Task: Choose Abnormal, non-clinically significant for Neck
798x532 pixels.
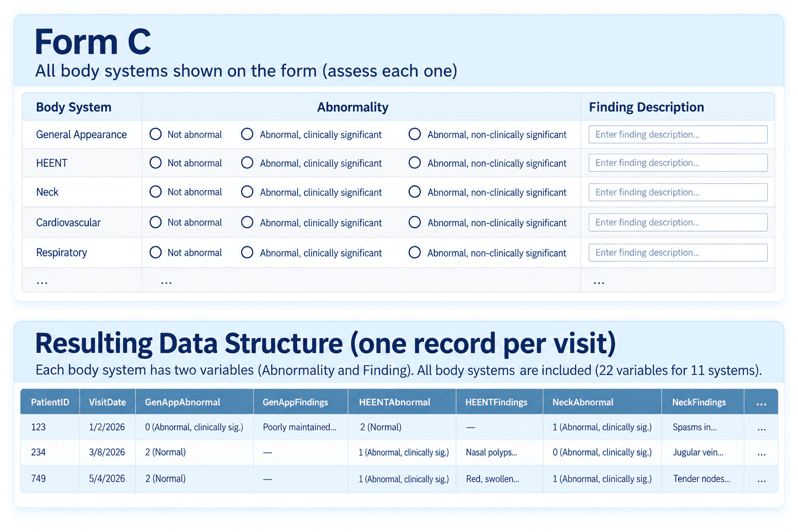Action: [x=415, y=192]
